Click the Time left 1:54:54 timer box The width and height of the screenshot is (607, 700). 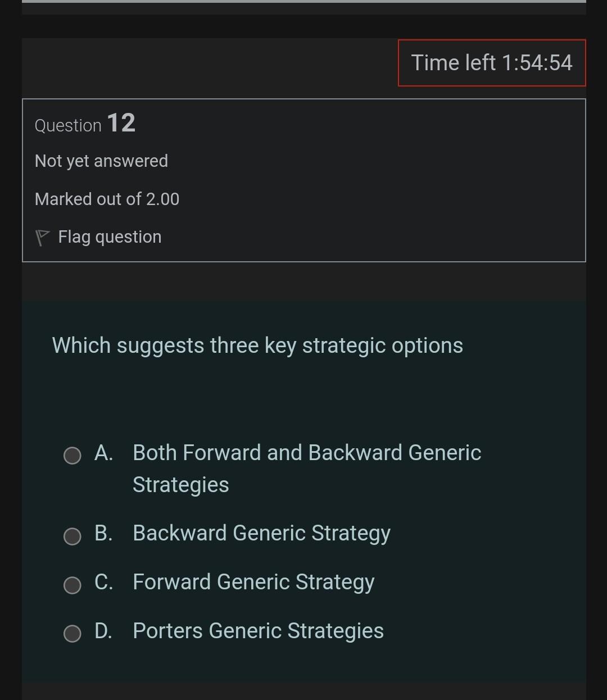pyautogui.click(x=492, y=62)
